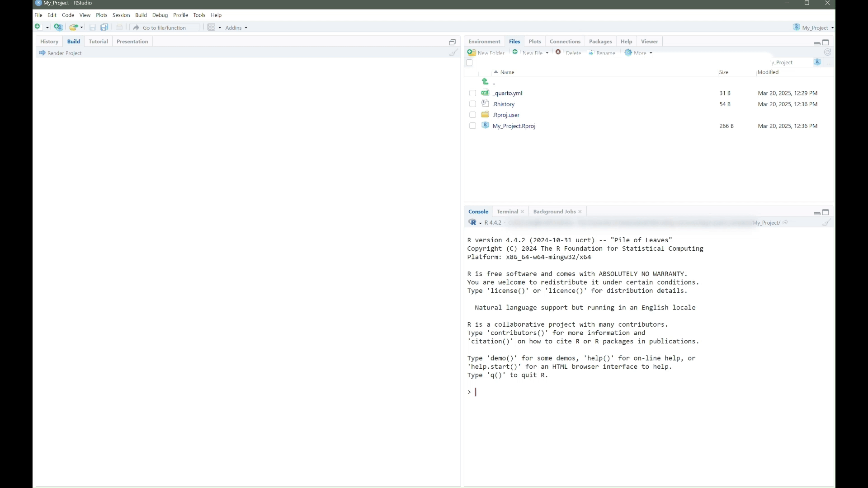Check the _quarto.yml file checkbox
Screen dimensions: 868x488
click(x=472, y=94)
